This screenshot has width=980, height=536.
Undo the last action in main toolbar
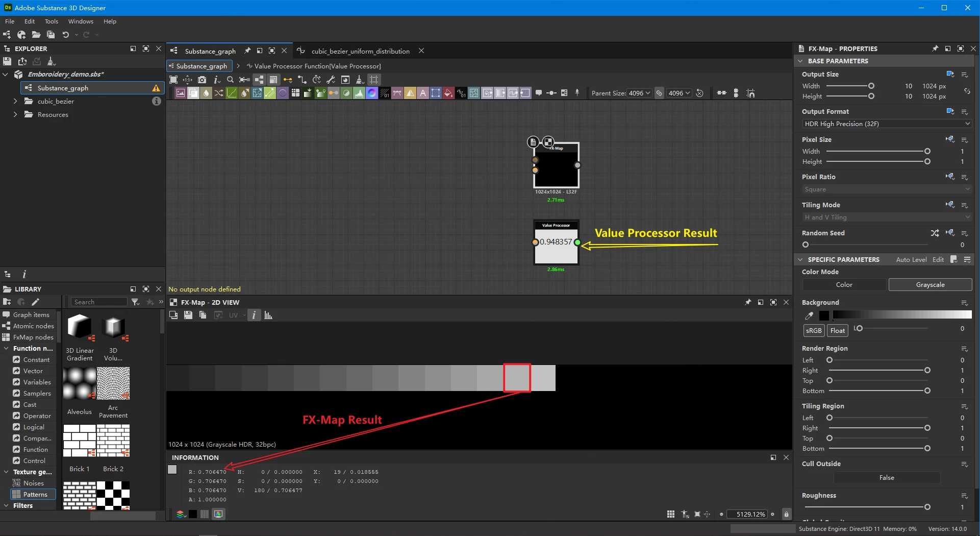tap(66, 35)
